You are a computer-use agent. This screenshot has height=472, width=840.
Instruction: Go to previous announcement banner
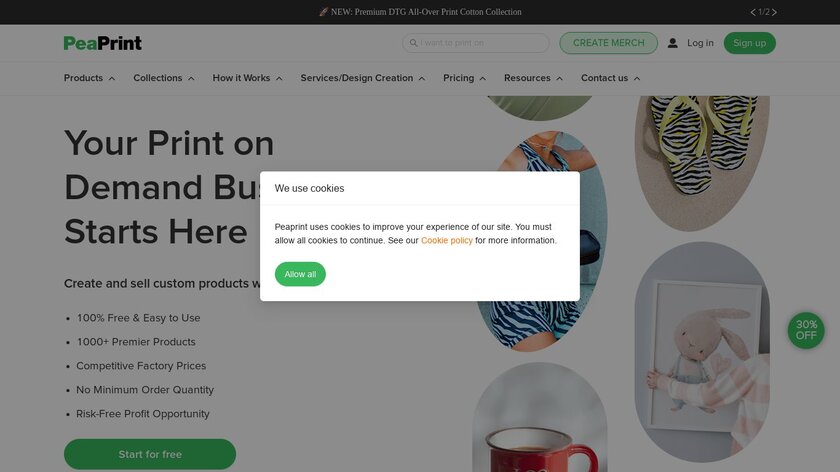(x=753, y=12)
